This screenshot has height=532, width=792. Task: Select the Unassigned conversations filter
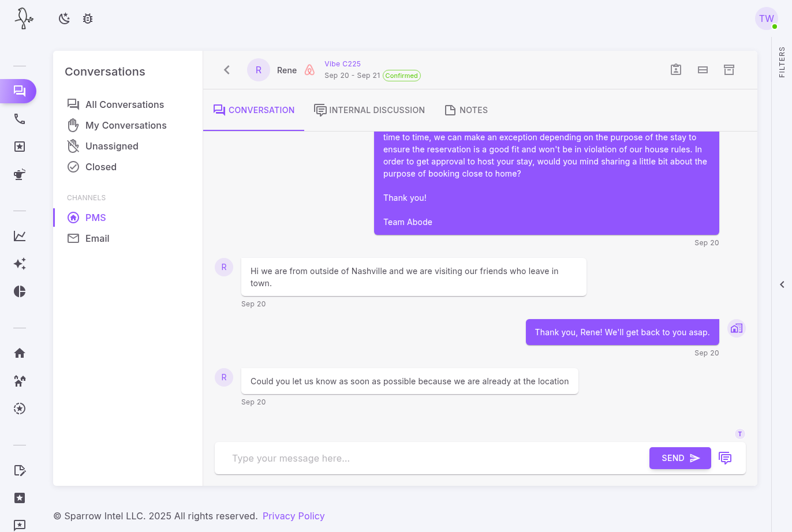coord(111,146)
